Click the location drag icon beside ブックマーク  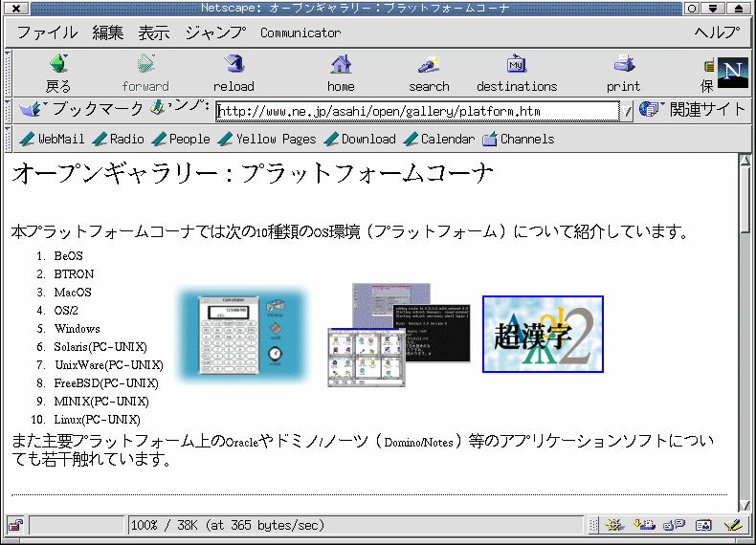click(x=157, y=107)
